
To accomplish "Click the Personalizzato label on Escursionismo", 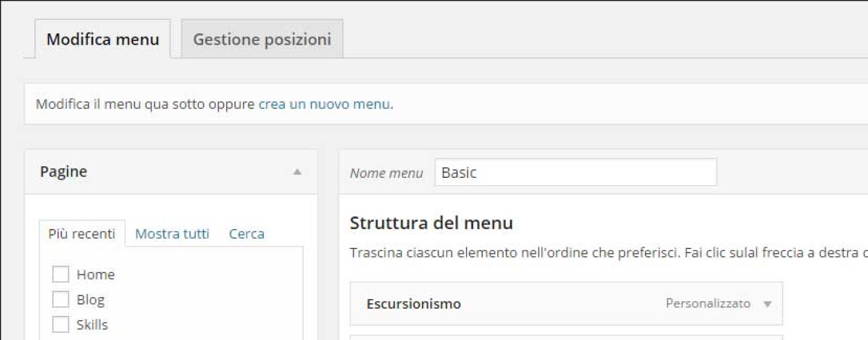I will (x=708, y=303).
